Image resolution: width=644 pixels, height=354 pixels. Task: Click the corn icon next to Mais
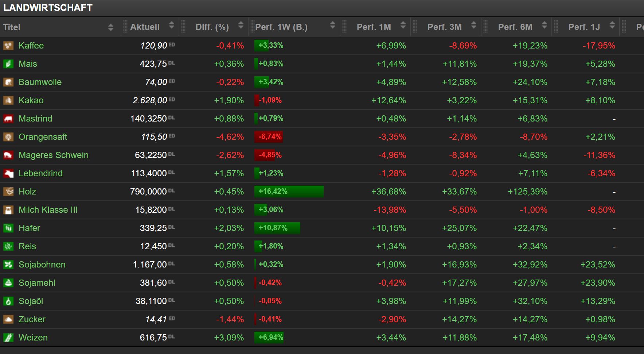click(8, 64)
